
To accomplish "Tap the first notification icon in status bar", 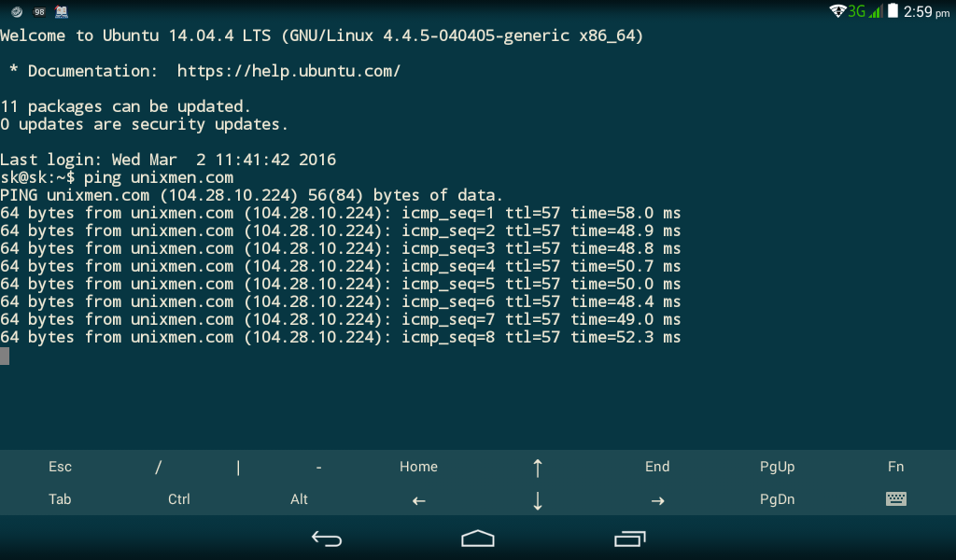I will click(x=17, y=11).
